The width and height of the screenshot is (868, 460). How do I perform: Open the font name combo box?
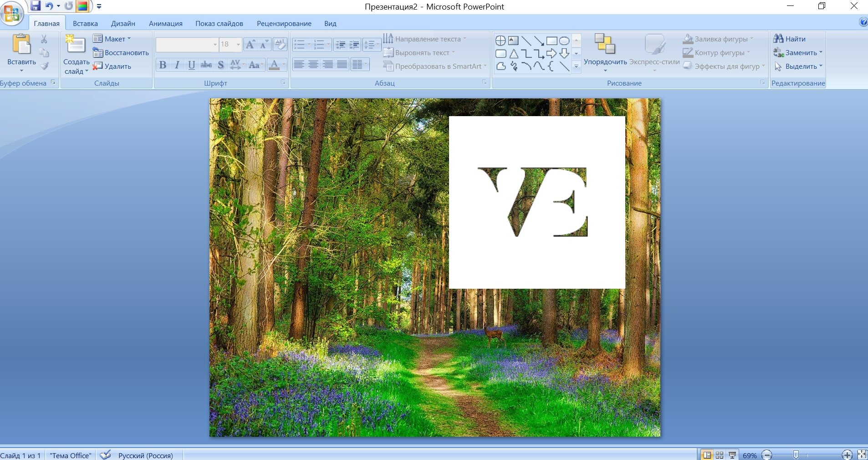(187, 44)
